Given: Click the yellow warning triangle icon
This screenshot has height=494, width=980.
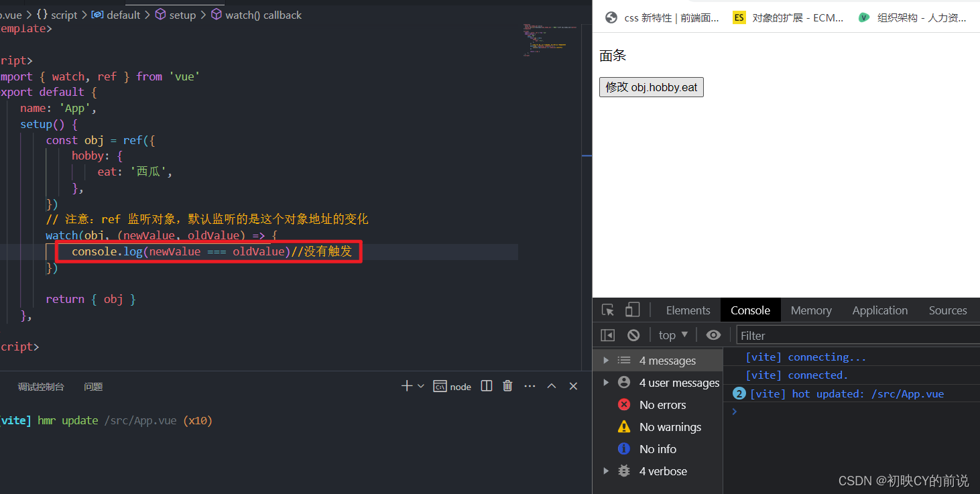Looking at the screenshot, I should [624, 427].
